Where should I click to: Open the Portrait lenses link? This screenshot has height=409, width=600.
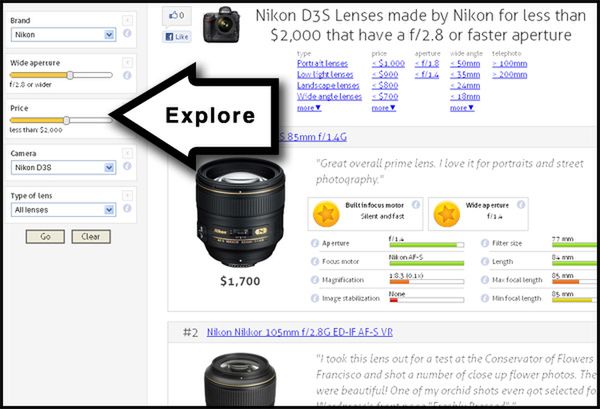point(322,64)
